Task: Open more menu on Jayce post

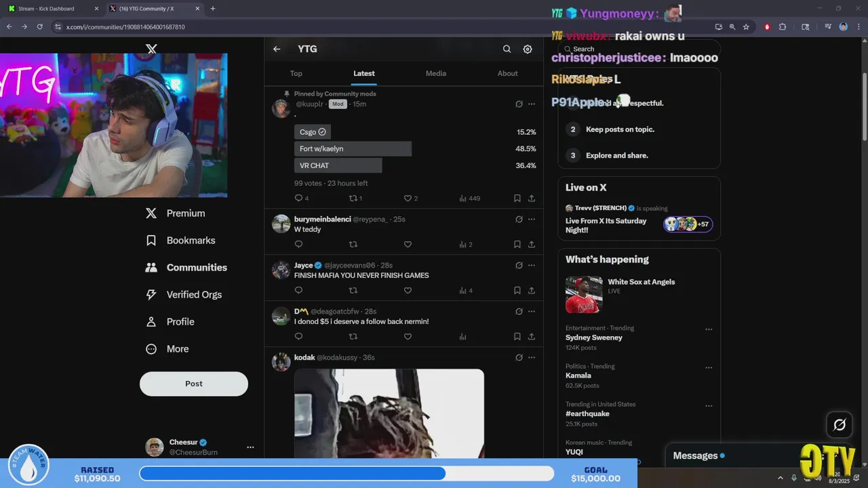Action: click(x=532, y=265)
